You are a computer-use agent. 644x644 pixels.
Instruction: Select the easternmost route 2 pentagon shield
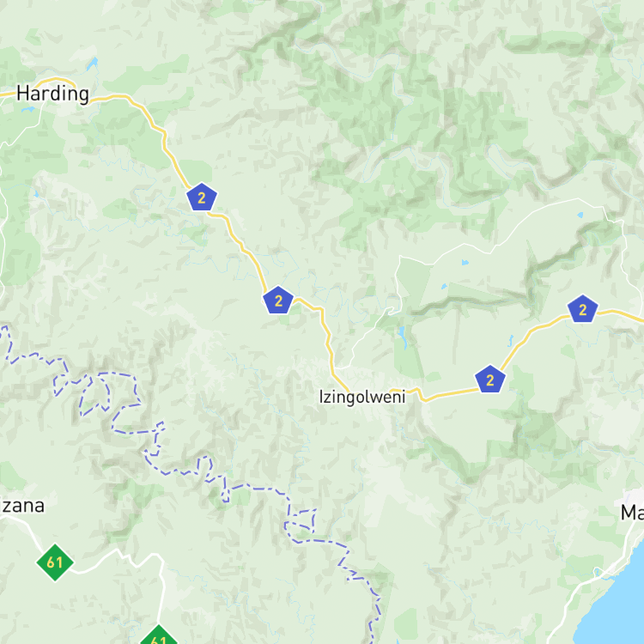pos(582,309)
